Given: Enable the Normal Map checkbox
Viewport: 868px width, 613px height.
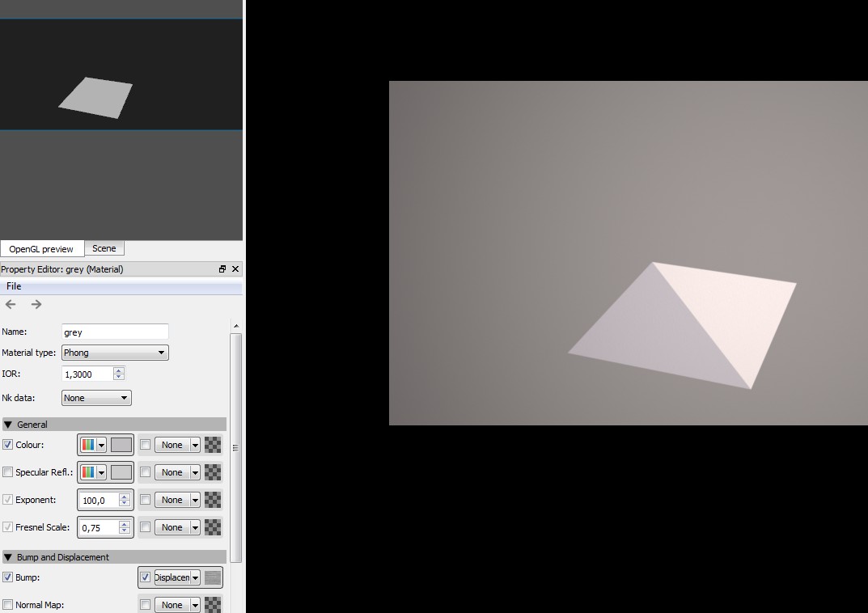Looking at the screenshot, I should [8, 605].
